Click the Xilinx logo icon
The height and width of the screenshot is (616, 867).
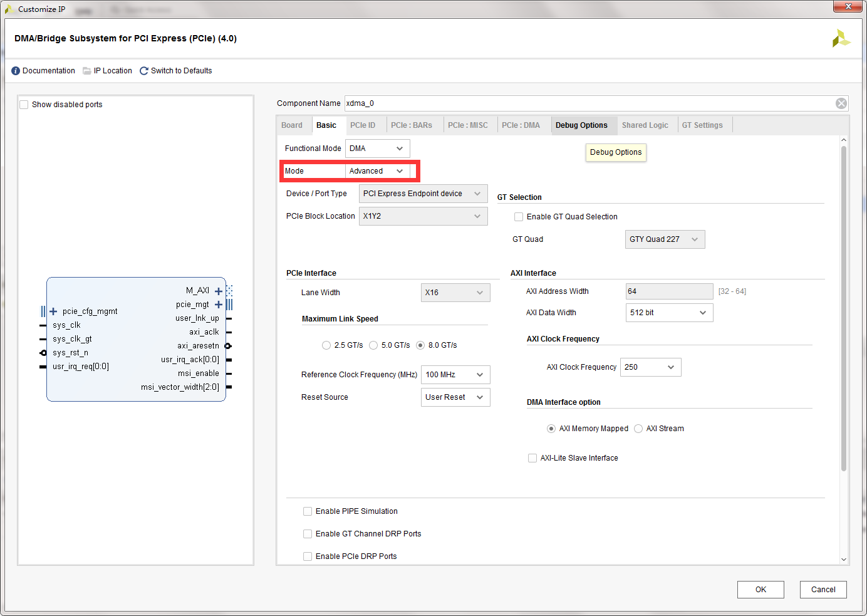841,39
